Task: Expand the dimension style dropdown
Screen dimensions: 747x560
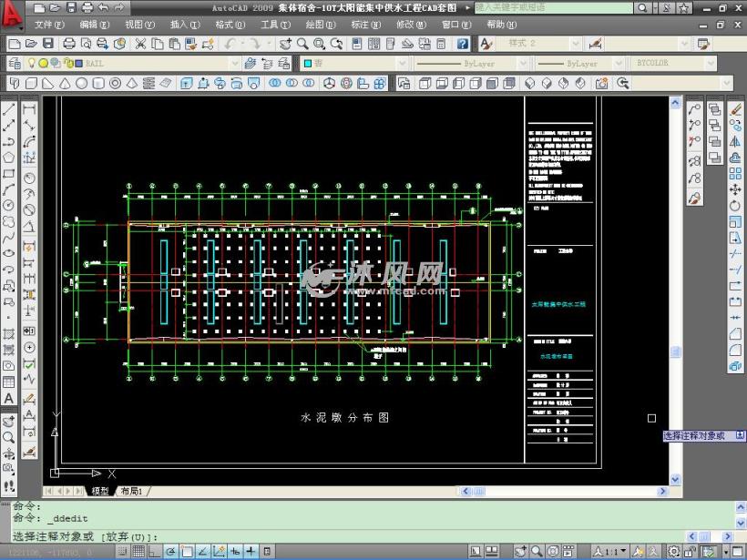Action: pos(684,45)
